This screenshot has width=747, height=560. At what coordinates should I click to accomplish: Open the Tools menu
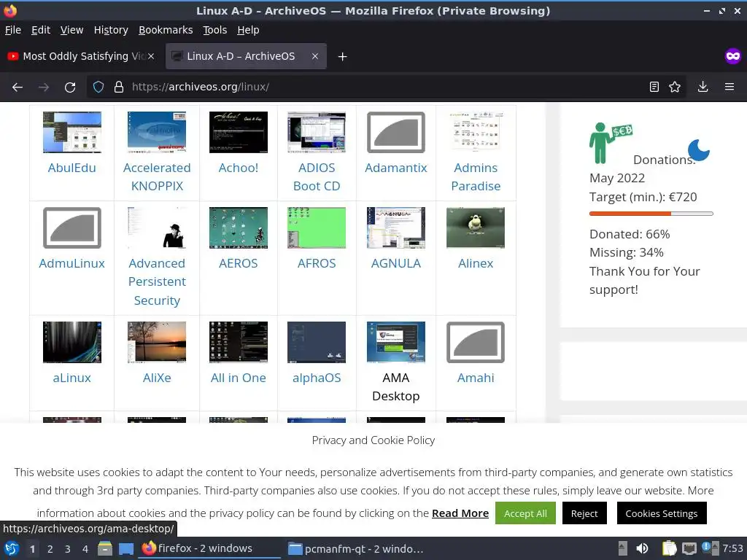215,30
